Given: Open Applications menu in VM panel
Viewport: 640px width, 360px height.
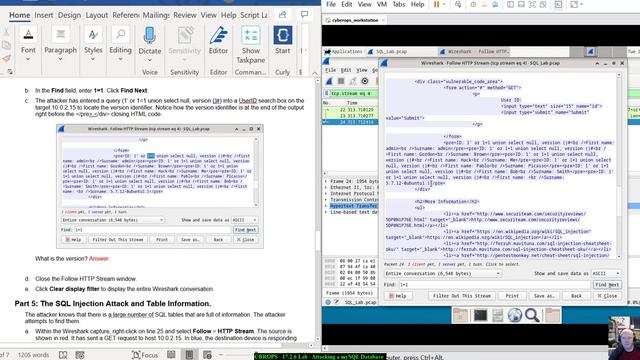Looking at the screenshot, I should coord(343,51).
